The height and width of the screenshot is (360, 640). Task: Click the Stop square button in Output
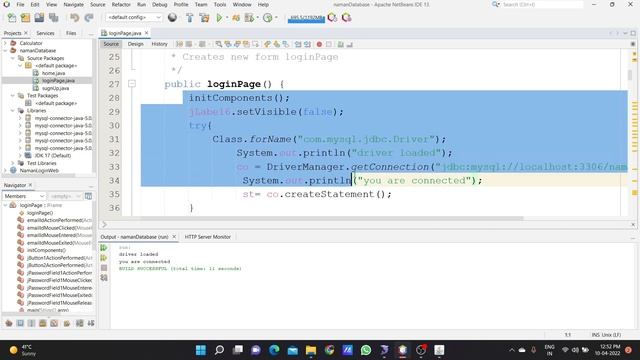pos(104,268)
